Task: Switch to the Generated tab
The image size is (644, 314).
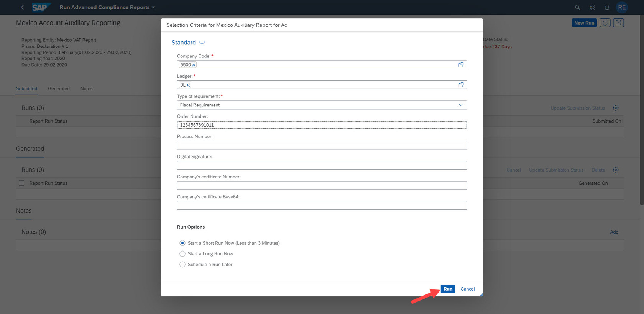Action: click(59, 88)
